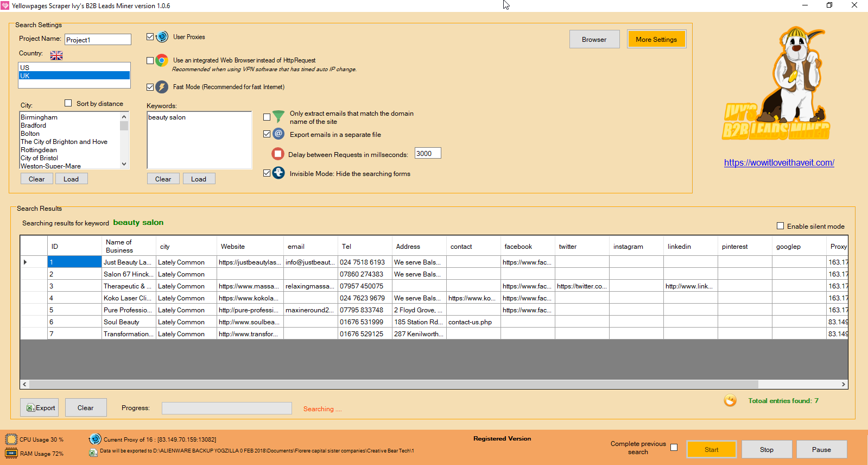Enable only extract matching domain emails
Viewport: 868px width, 465px height.
(x=267, y=117)
